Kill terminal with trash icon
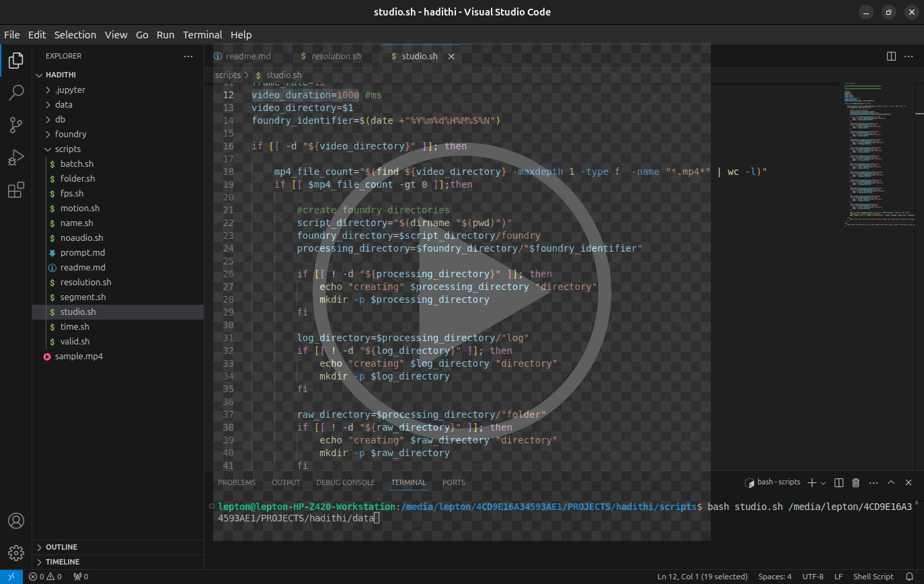This screenshot has height=584, width=924. [855, 482]
